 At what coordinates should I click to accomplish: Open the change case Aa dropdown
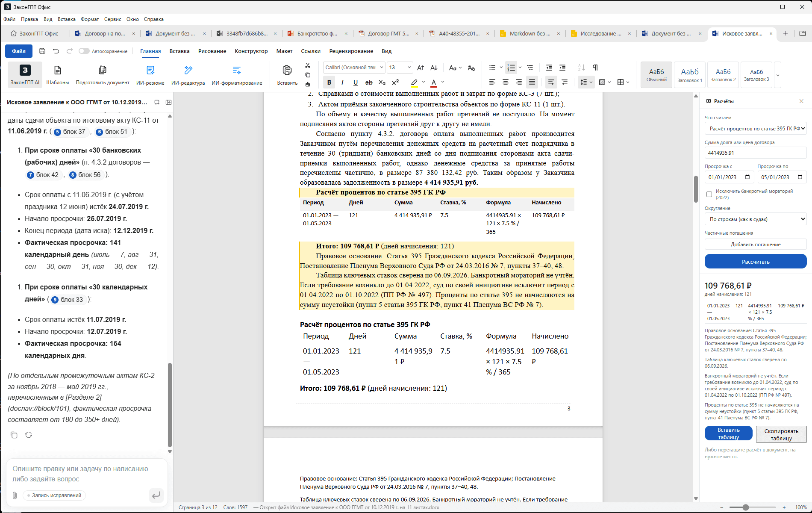click(x=455, y=68)
